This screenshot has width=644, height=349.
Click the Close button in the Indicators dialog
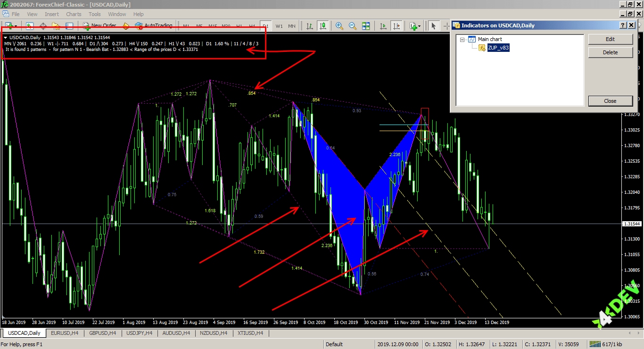[x=610, y=101]
